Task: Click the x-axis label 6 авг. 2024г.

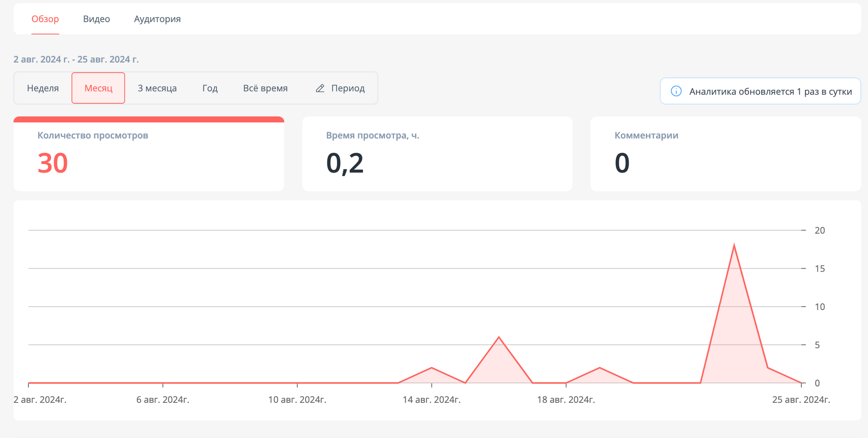Action: [x=163, y=400]
